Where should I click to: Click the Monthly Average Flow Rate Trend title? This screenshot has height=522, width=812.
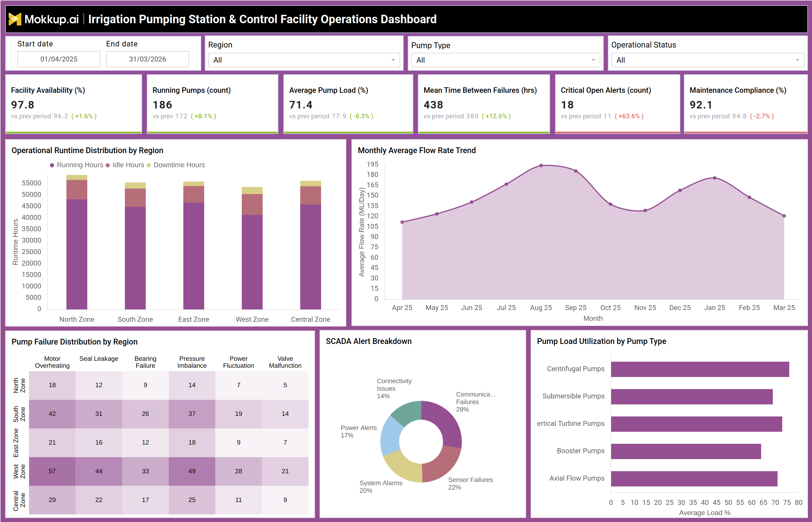pyautogui.click(x=416, y=151)
